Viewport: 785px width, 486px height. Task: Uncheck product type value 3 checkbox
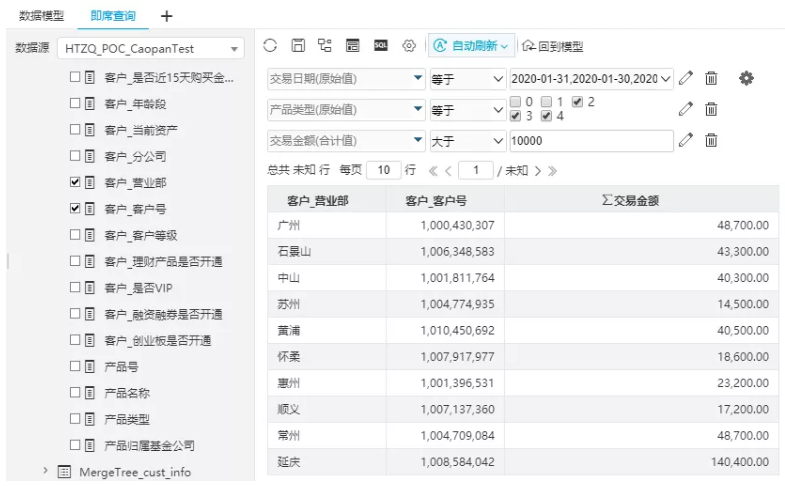(515, 116)
